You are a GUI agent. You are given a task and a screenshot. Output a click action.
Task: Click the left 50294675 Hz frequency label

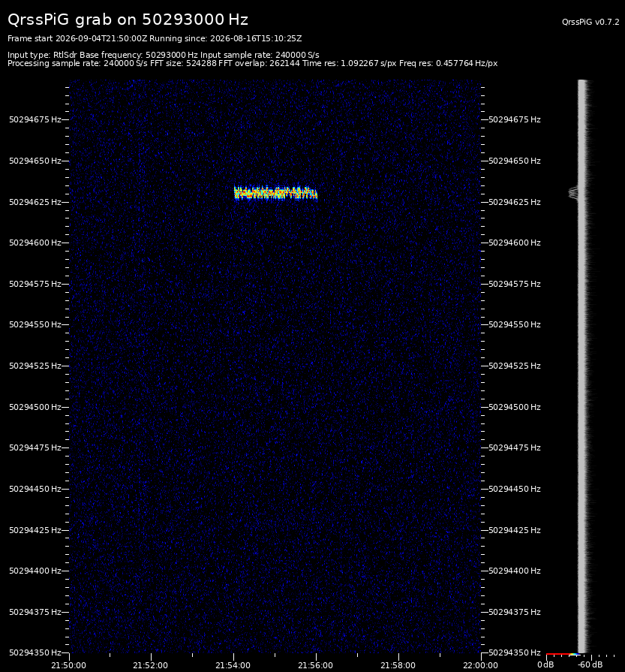(x=35, y=119)
